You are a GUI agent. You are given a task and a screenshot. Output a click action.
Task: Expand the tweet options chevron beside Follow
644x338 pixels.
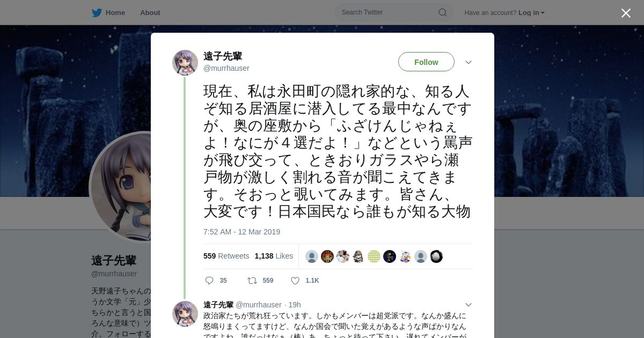[469, 62]
